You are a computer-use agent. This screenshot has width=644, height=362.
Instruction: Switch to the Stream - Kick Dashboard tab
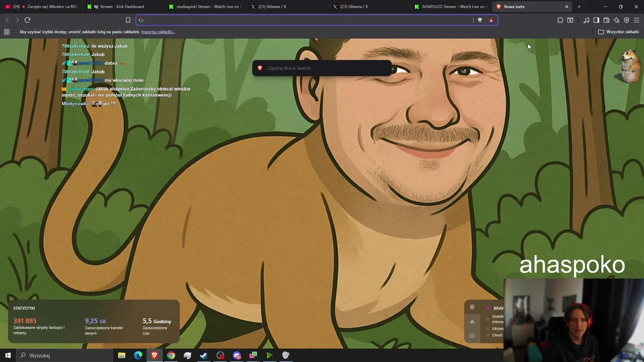[x=122, y=7]
